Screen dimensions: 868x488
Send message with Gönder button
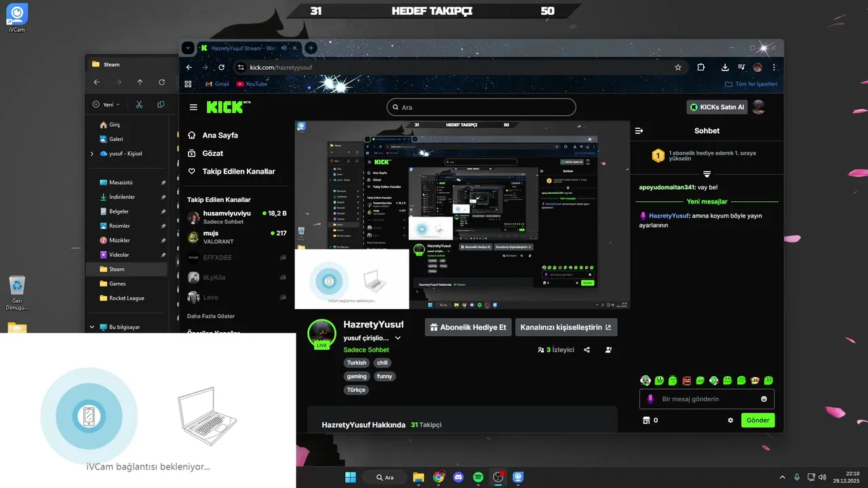pos(757,420)
